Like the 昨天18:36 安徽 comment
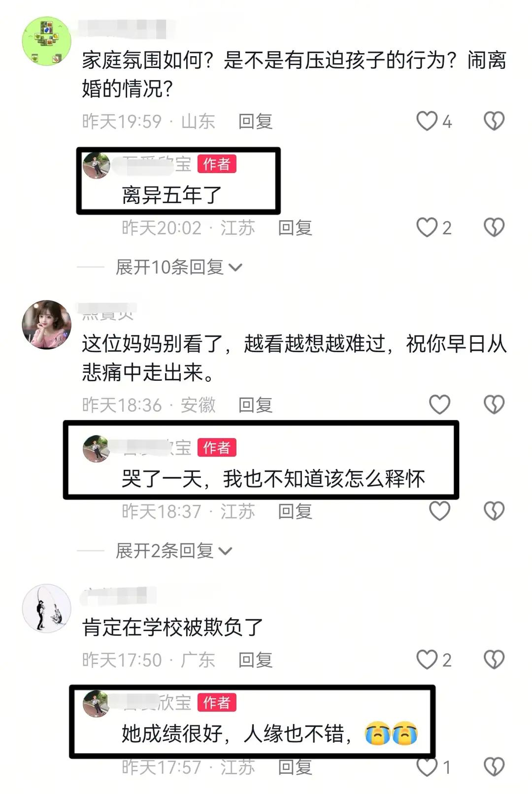Screen dimensions: 532x794 (439, 405)
